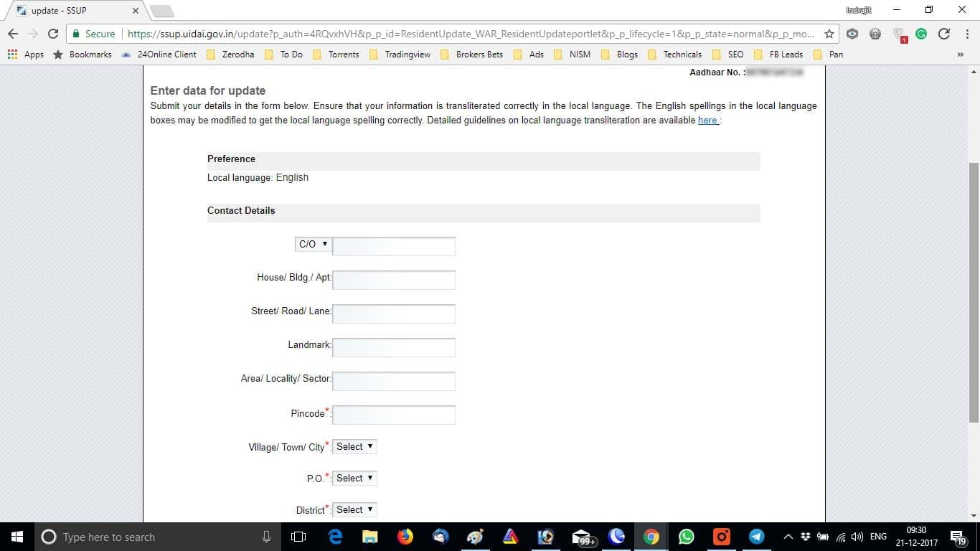980x551 pixels.
Task: Click inside the Pincode input field
Action: tap(393, 415)
